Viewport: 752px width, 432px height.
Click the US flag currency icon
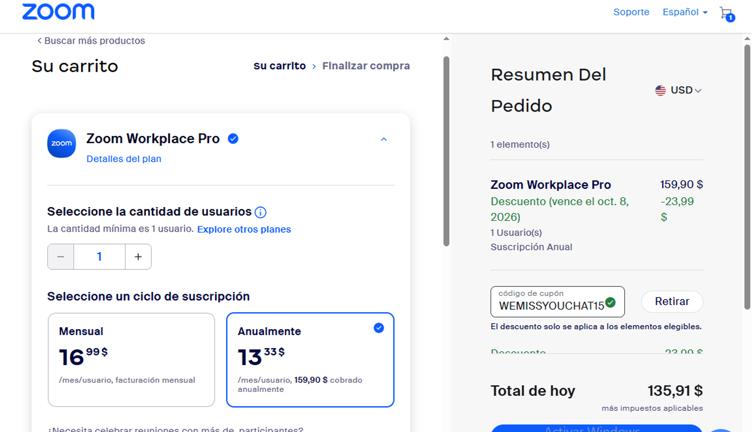click(660, 90)
